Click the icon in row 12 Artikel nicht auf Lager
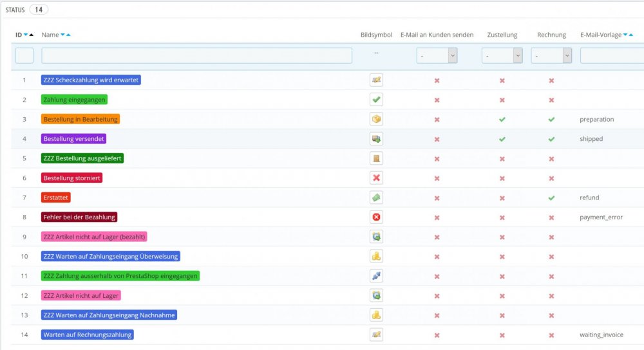Image resolution: width=644 pixels, height=350 pixels. click(x=376, y=295)
